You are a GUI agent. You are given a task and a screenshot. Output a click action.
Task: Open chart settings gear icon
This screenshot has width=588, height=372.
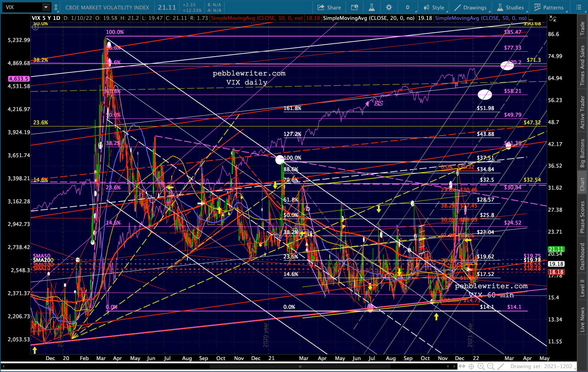point(389,7)
